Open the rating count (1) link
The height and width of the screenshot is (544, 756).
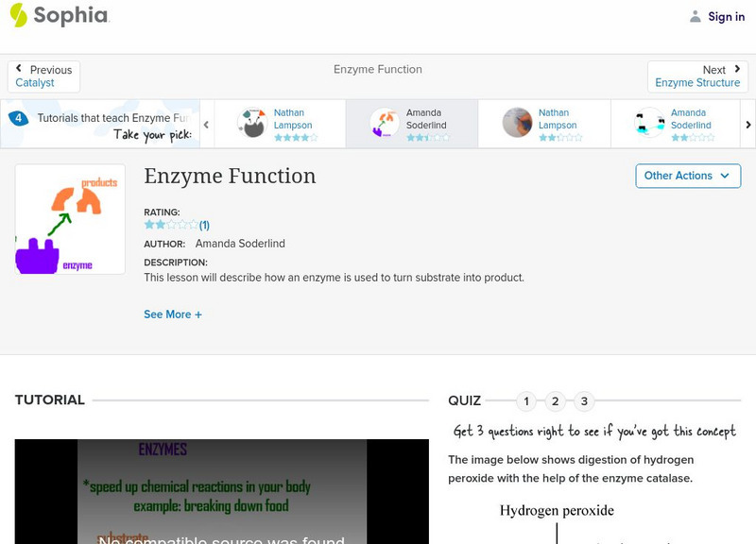click(x=204, y=225)
